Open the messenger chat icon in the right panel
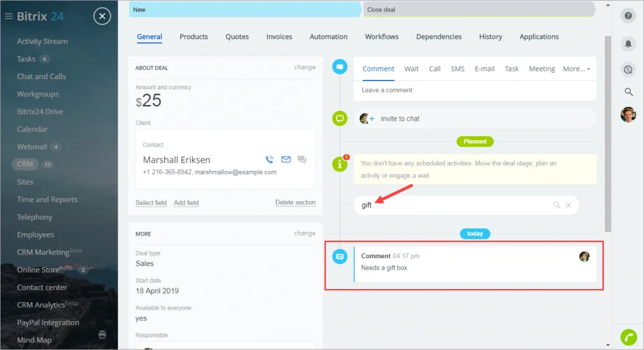 (x=628, y=69)
